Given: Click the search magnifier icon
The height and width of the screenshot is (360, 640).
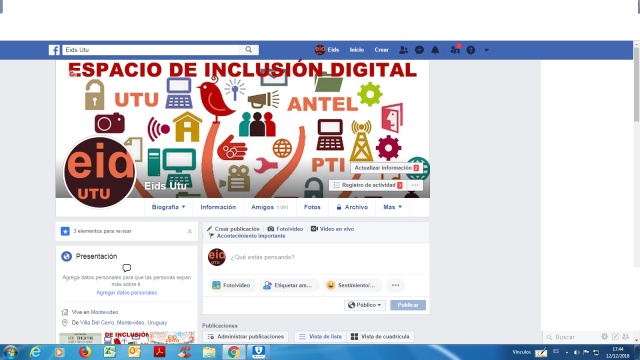Looking at the screenshot, I should (x=249, y=50).
